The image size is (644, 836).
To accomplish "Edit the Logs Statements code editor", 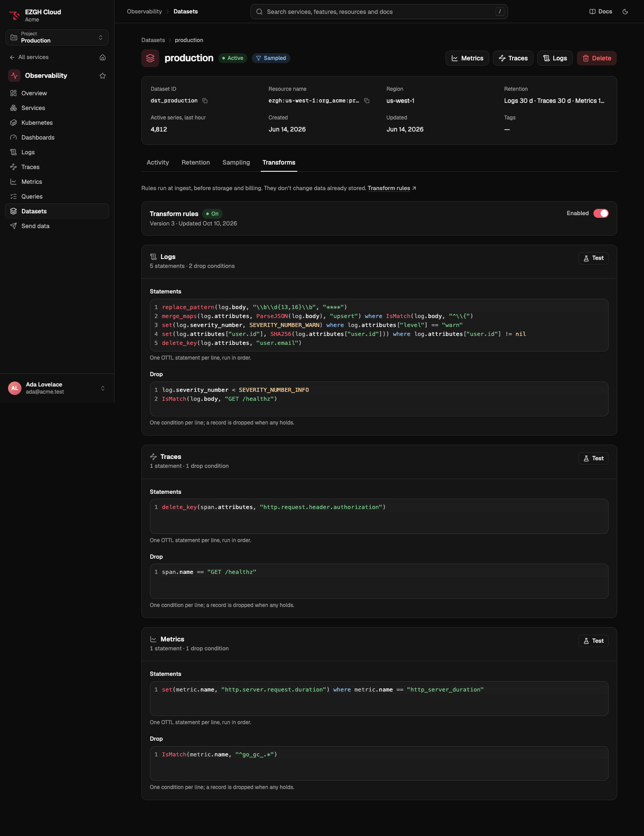I will click(379, 325).
